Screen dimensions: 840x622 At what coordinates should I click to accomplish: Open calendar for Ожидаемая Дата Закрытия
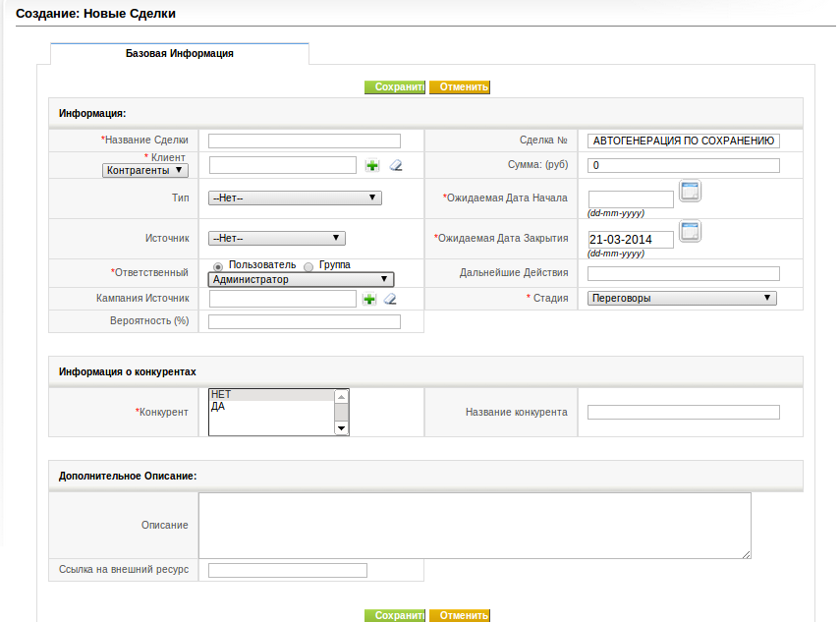click(x=690, y=232)
